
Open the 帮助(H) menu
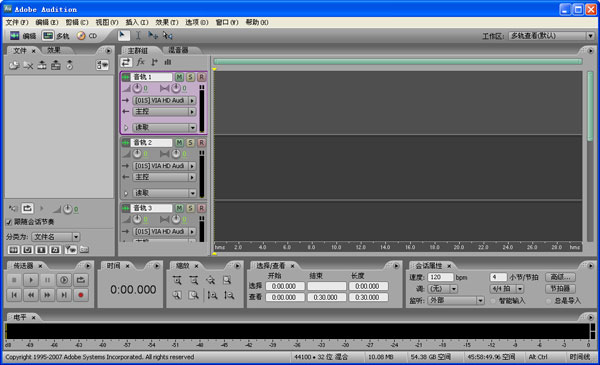(x=257, y=23)
